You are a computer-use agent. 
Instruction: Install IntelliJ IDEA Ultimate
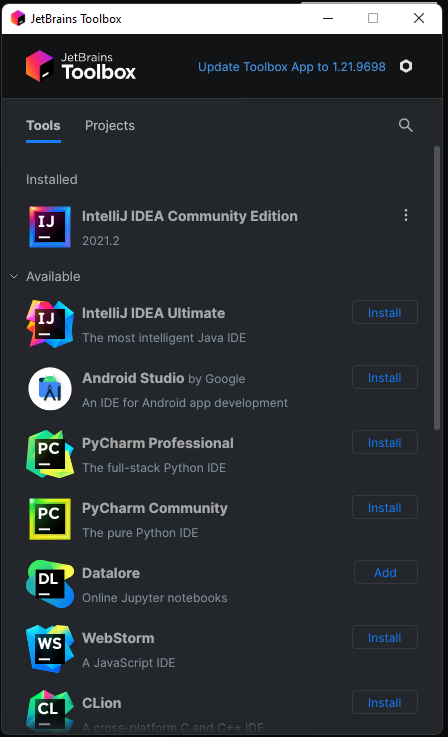[385, 313]
